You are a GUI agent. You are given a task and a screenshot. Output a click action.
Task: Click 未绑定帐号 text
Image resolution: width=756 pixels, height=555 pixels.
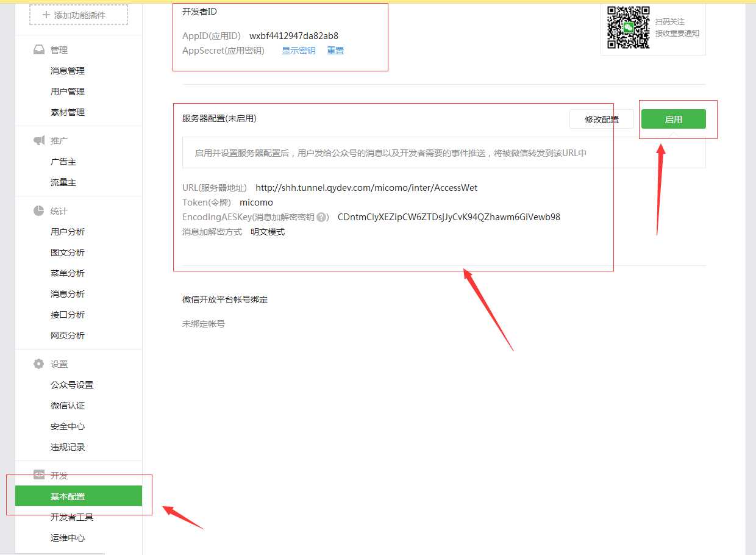[x=204, y=324]
